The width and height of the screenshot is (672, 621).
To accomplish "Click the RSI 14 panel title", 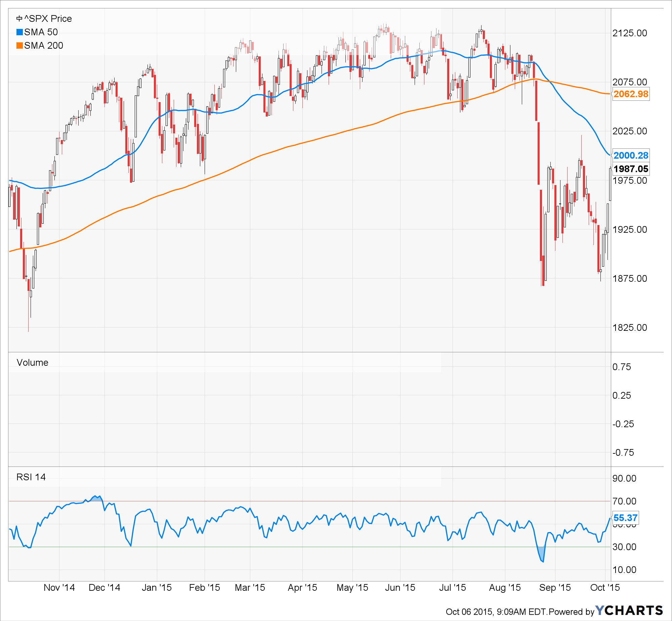I will pyautogui.click(x=31, y=477).
